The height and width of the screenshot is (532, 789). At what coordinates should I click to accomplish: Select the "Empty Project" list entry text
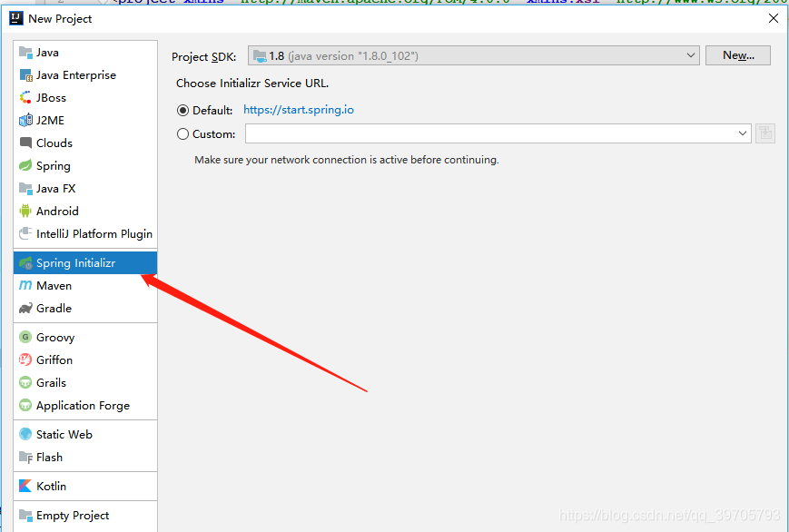pyautogui.click(x=73, y=516)
